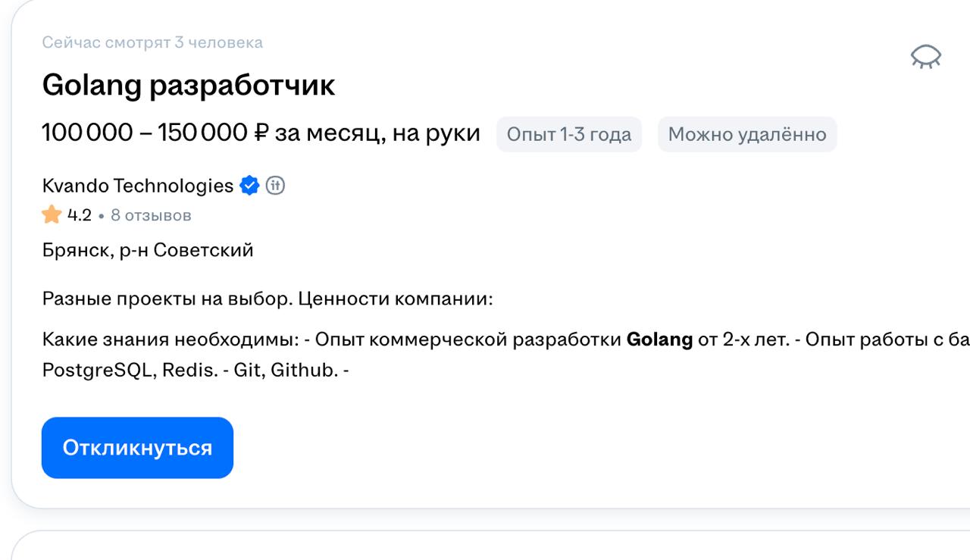Click the orange star rating icon

click(x=52, y=215)
